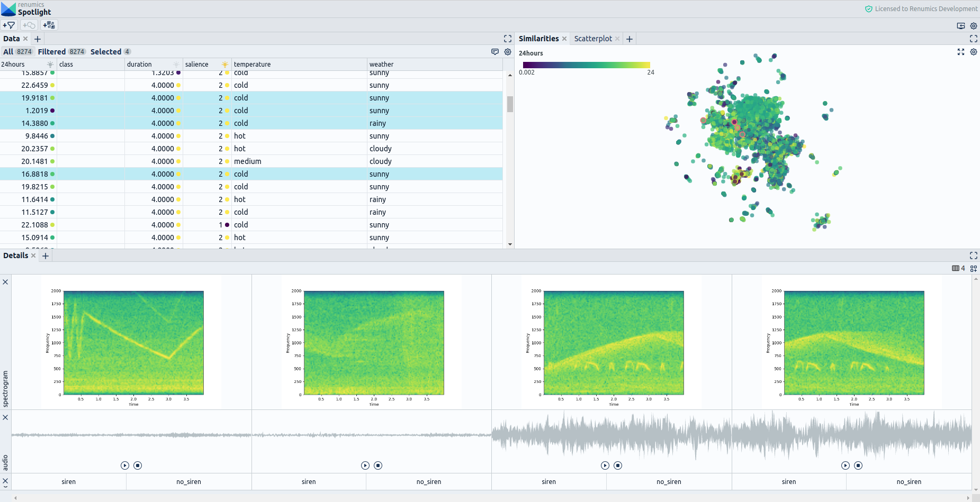
Task: Stop the fourth audio sample
Action: (x=858, y=466)
